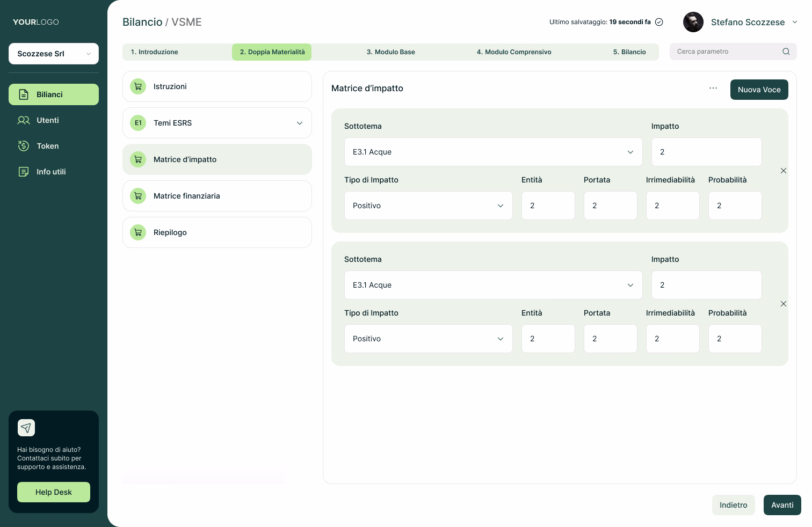Open the Scozzese Srl company dropdown
The height and width of the screenshot is (527, 812).
54,54
